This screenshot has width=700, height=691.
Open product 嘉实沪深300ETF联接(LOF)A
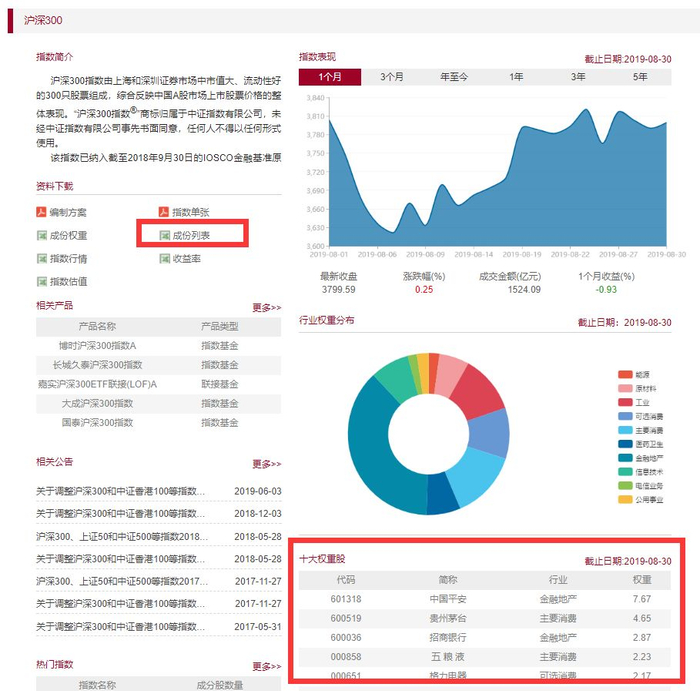click(97, 384)
